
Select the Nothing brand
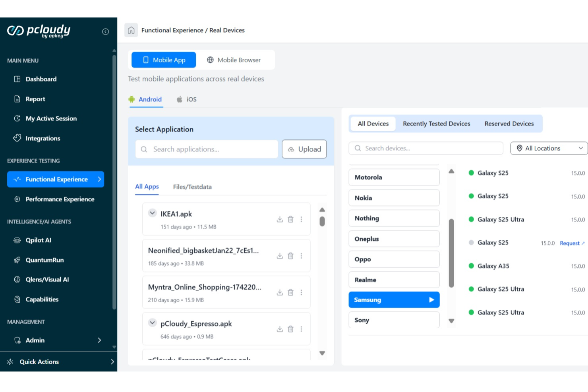point(394,218)
